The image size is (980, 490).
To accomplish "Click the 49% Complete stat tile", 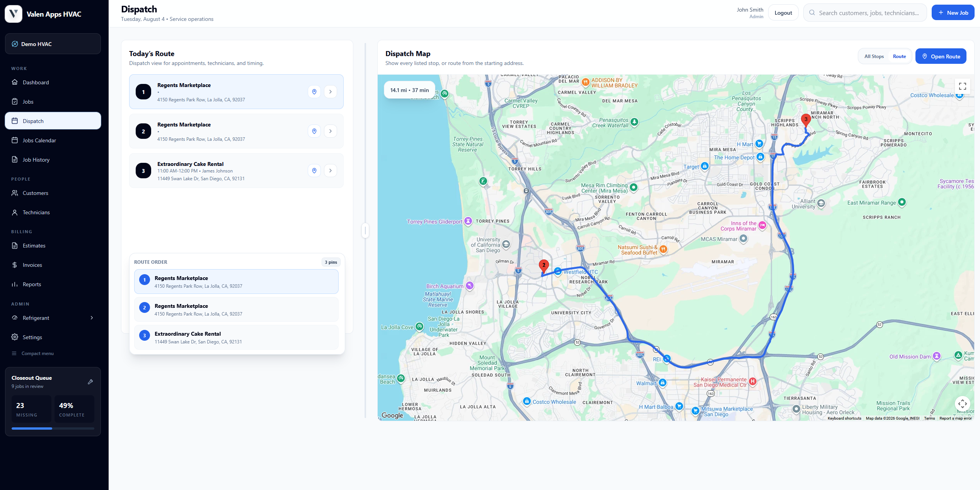I will pos(74,409).
